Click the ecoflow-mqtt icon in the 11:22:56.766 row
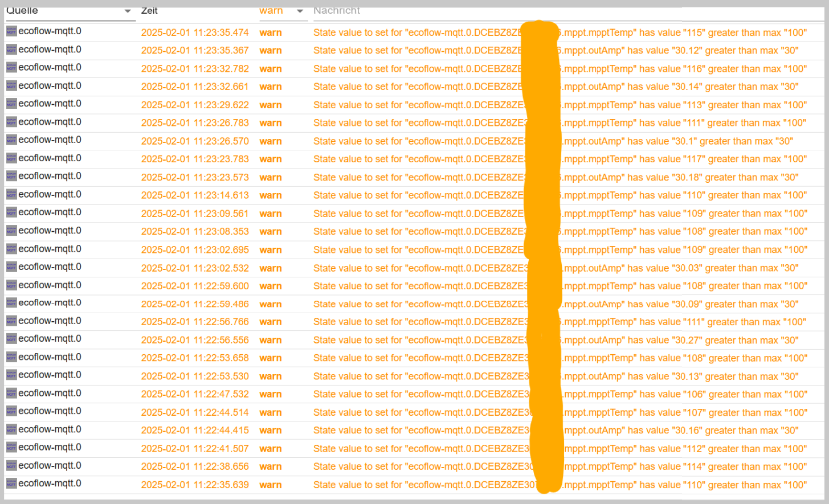The height and width of the screenshot is (504, 829). (11, 321)
